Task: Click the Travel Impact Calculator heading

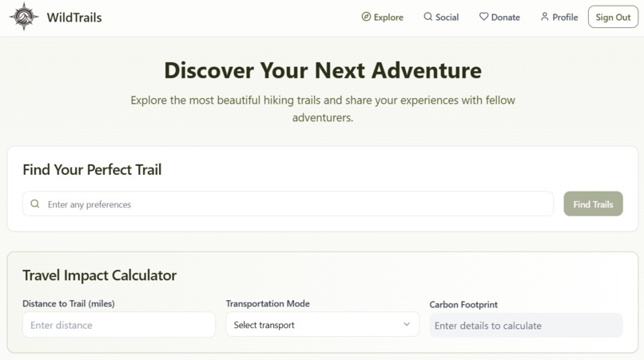Action: pyautogui.click(x=99, y=275)
